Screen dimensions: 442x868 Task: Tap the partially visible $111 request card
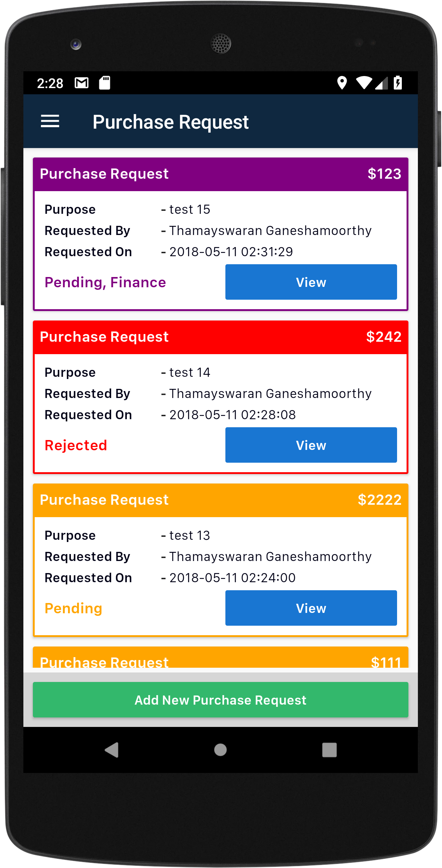(220, 659)
